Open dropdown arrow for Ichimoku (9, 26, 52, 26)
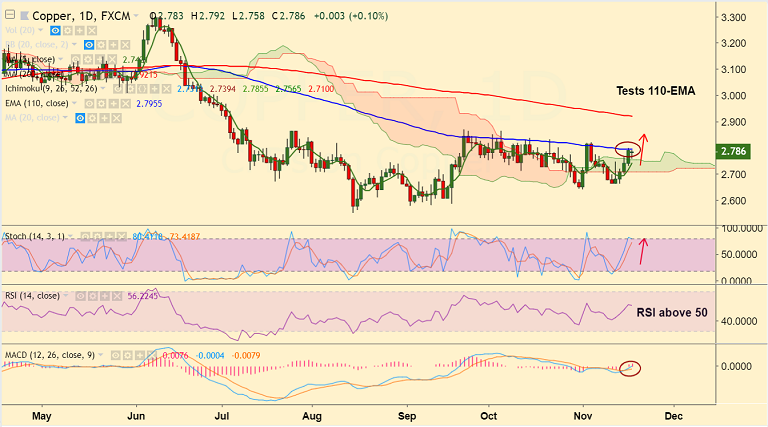Screen dimensions: 768x427 pyautogui.click(x=103, y=88)
